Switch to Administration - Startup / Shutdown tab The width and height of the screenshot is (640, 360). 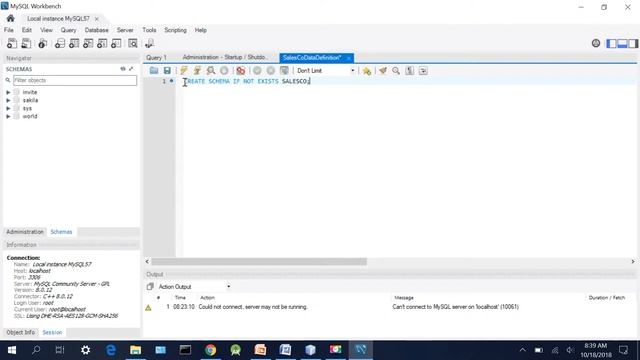[x=225, y=58]
